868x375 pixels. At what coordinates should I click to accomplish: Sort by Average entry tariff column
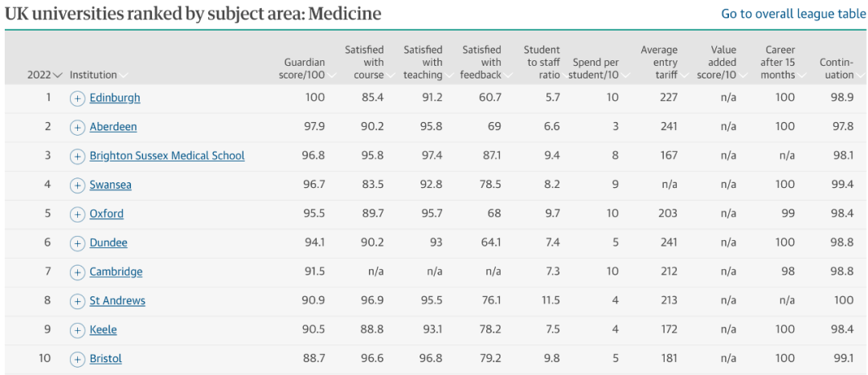(659, 63)
